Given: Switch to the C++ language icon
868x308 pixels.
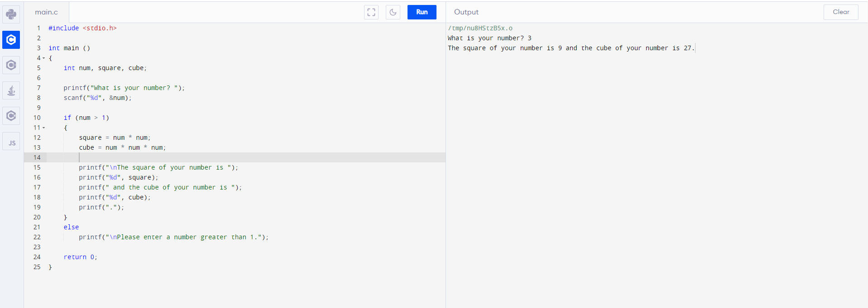Looking at the screenshot, I should [11, 65].
